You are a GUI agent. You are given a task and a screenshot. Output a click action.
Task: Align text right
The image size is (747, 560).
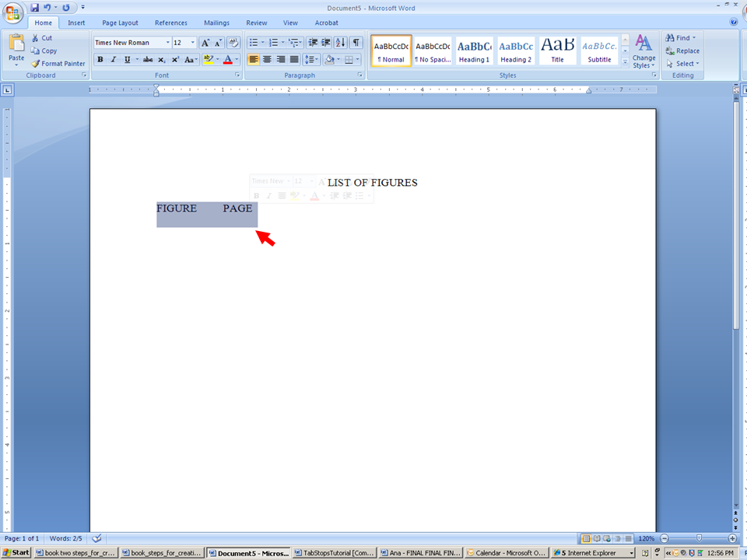point(281,60)
